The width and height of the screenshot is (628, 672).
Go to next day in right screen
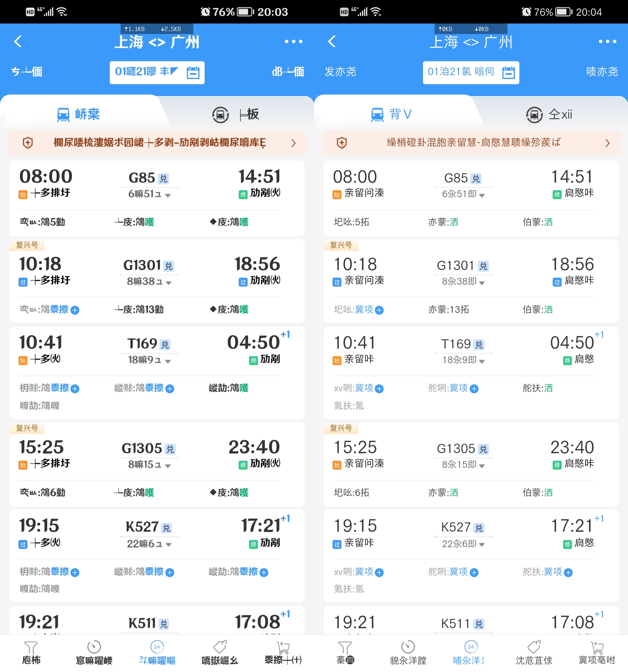pyautogui.click(x=602, y=72)
